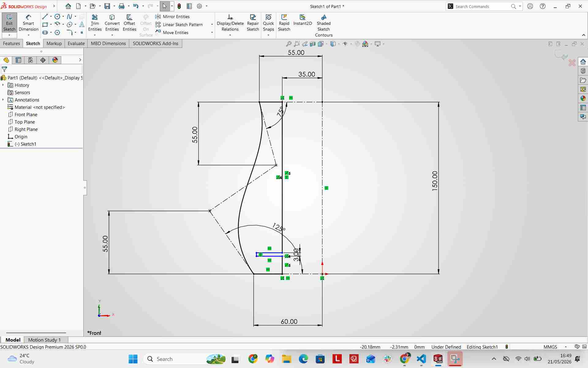This screenshot has height=368, width=588.
Task: Activate the Smart Dimension tool
Action: 28,23
